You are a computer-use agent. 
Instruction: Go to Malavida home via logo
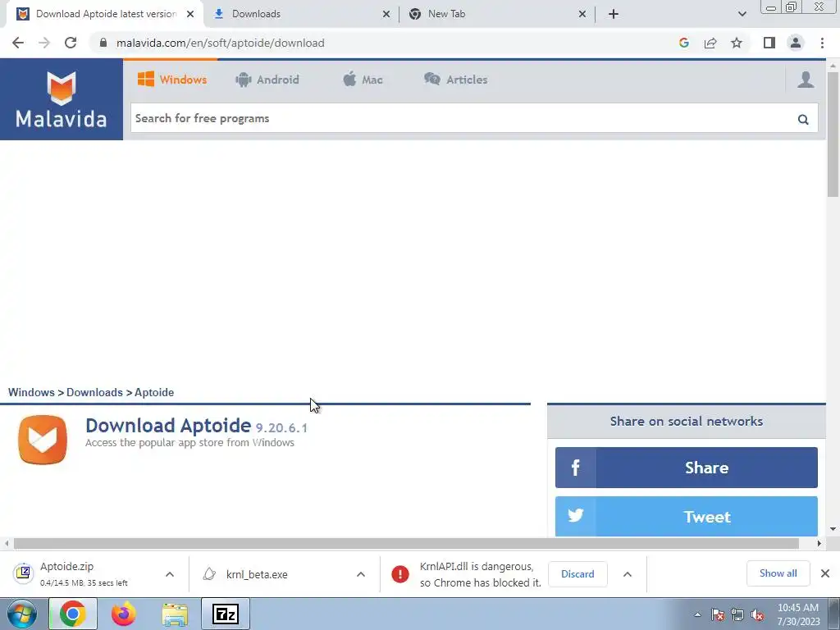pos(61,99)
